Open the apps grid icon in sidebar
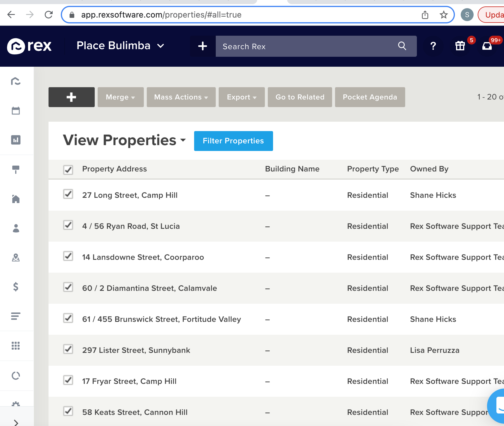Image resolution: width=504 pixels, height=426 pixels. pyautogui.click(x=16, y=346)
